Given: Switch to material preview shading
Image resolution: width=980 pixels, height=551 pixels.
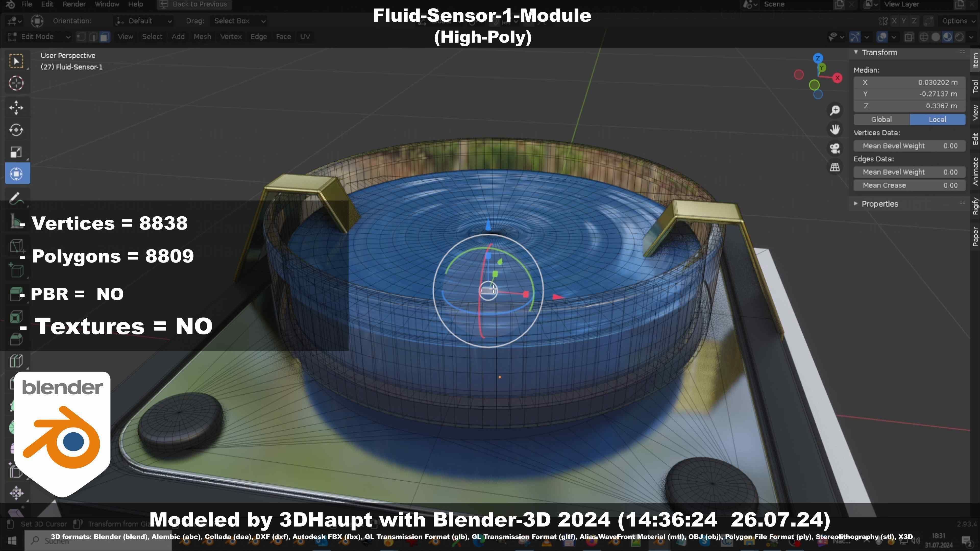Looking at the screenshot, I should pos(947,37).
